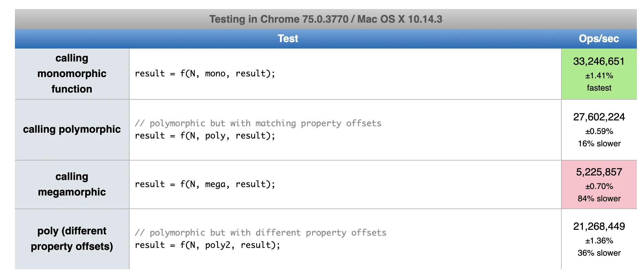
Task: Select the 'calling polymorphic' row label
Action: [72, 129]
